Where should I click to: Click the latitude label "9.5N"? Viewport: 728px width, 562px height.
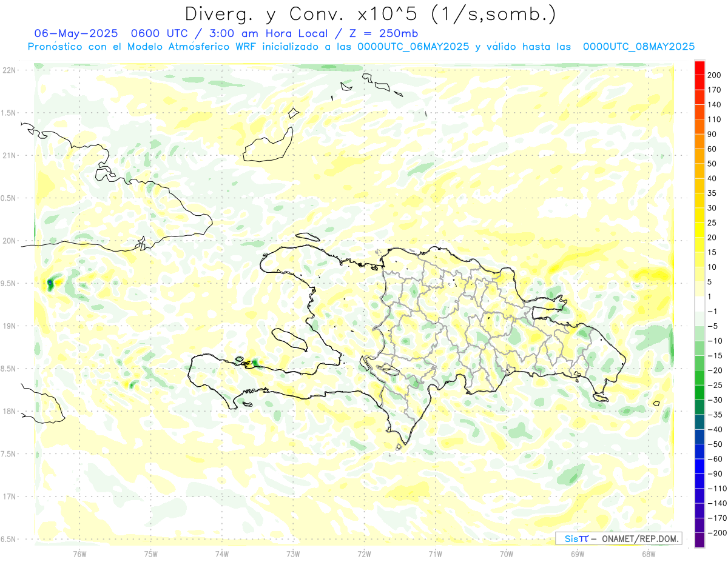9,284
